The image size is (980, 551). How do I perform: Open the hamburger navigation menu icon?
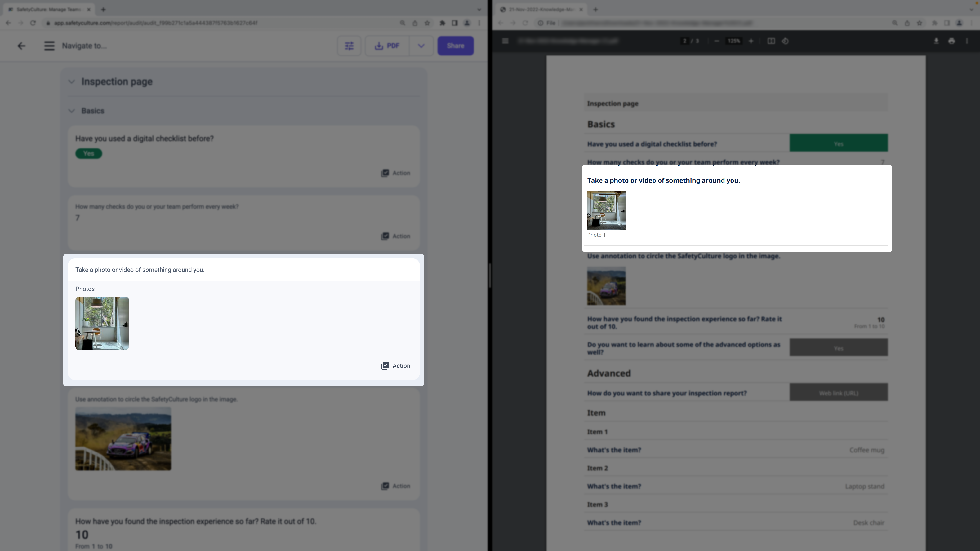point(49,46)
